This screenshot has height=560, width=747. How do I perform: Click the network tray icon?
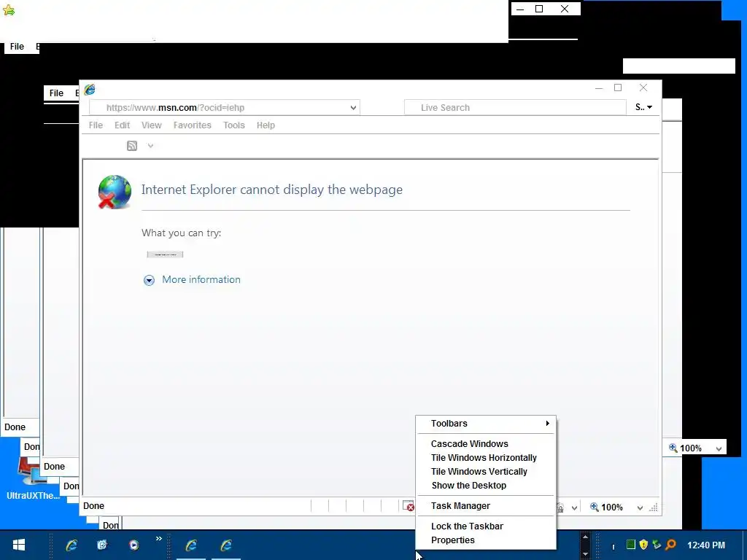pos(657,544)
